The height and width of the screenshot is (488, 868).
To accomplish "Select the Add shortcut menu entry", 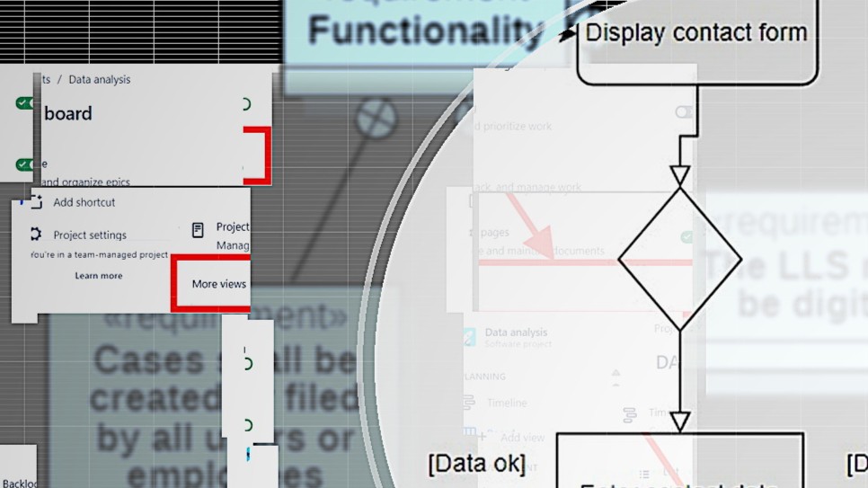I will pyautogui.click(x=84, y=202).
